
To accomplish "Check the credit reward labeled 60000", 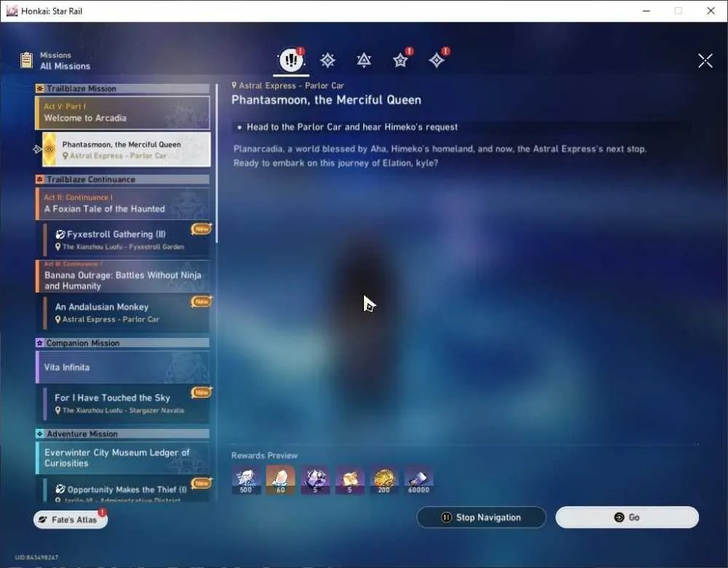I will (x=419, y=480).
